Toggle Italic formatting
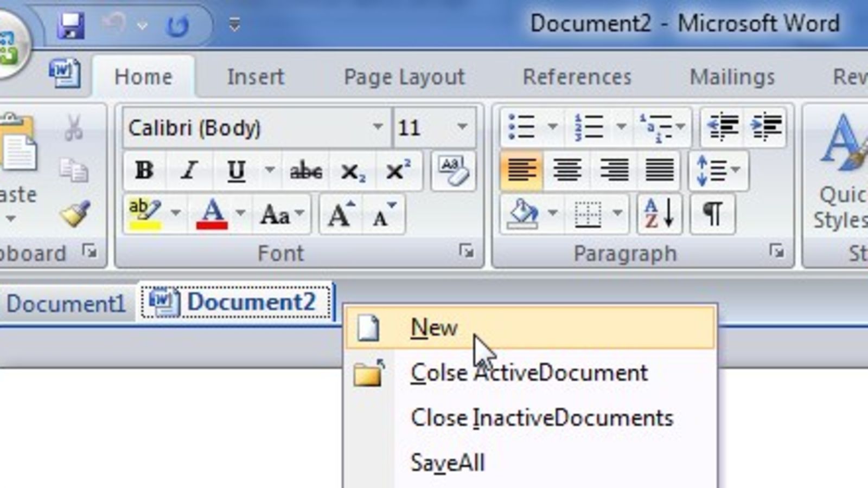 coord(189,171)
